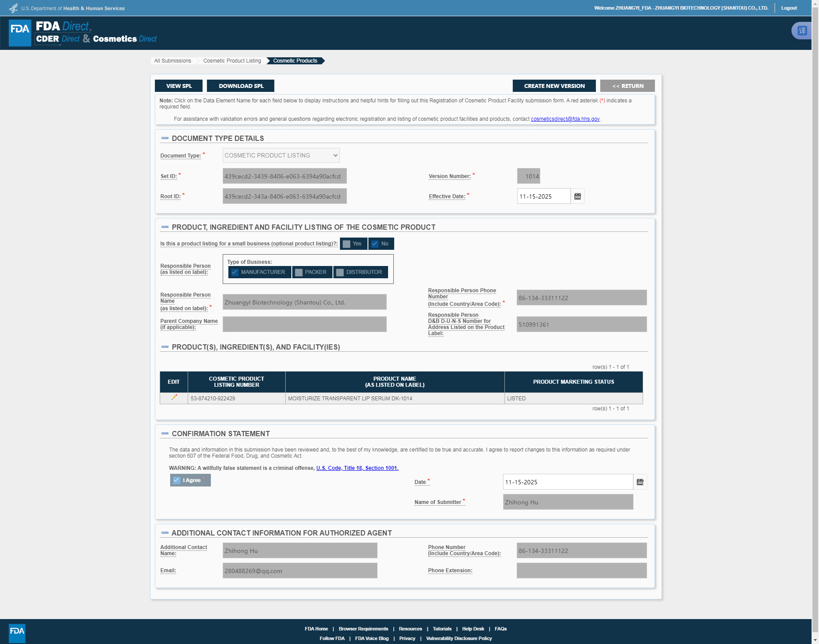819x644 pixels.
Task: Toggle the PACKER business type checkbox
Action: (x=299, y=273)
